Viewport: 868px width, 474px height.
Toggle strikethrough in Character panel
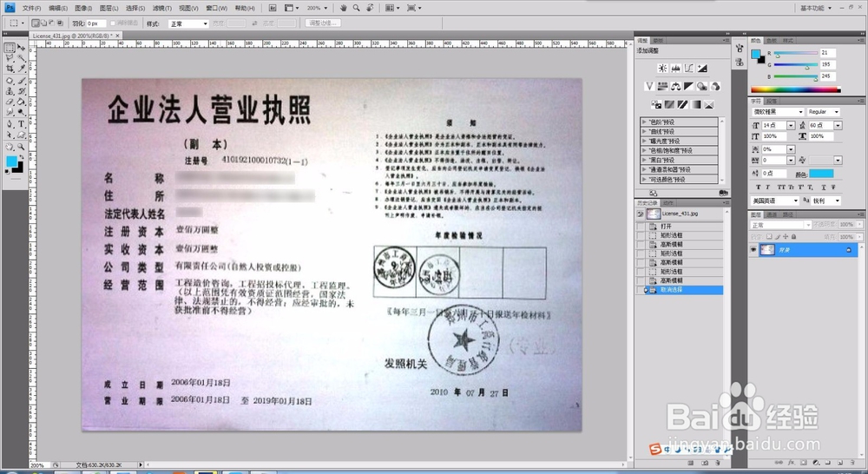(833, 188)
